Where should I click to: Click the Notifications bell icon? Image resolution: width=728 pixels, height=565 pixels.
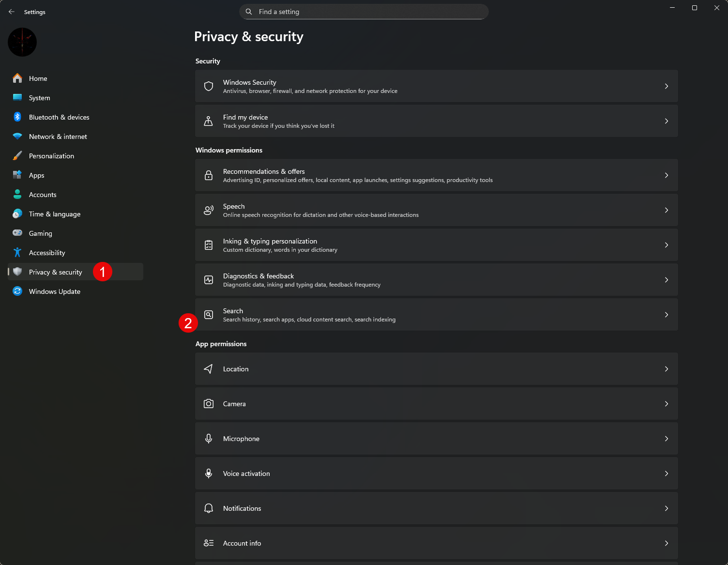click(209, 508)
